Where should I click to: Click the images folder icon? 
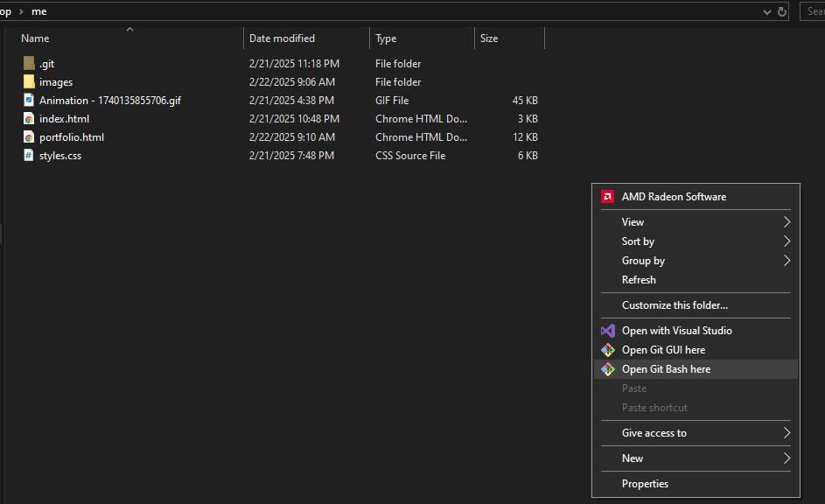pyautogui.click(x=28, y=81)
